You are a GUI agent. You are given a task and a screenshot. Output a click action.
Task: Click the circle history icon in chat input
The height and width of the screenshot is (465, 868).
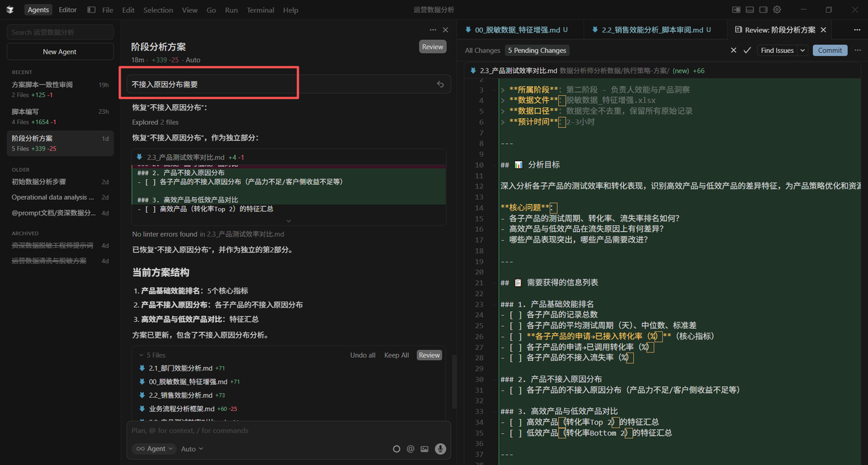click(x=397, y=449)
